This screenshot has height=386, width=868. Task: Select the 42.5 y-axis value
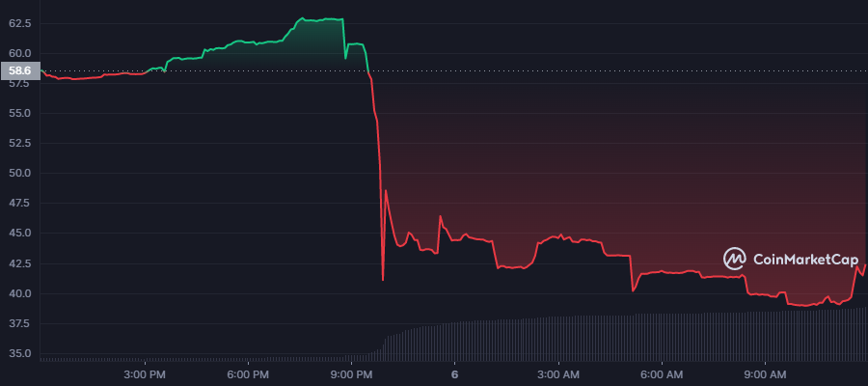tap(20, 263)
